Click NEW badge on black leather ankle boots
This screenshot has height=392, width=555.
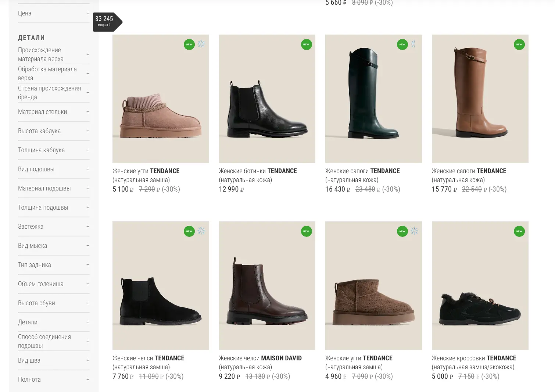pos(306,44)
